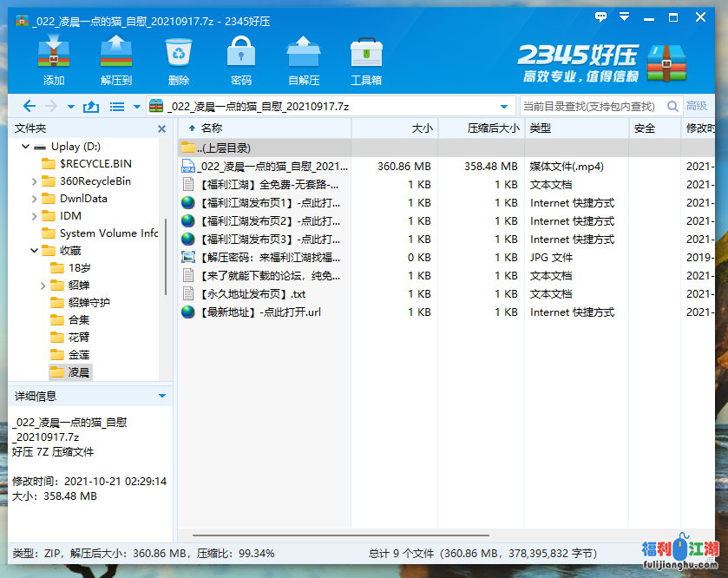Expand the 360RecycleBin tree node
This screenshot has width=728, height=578.
[34, 181]
